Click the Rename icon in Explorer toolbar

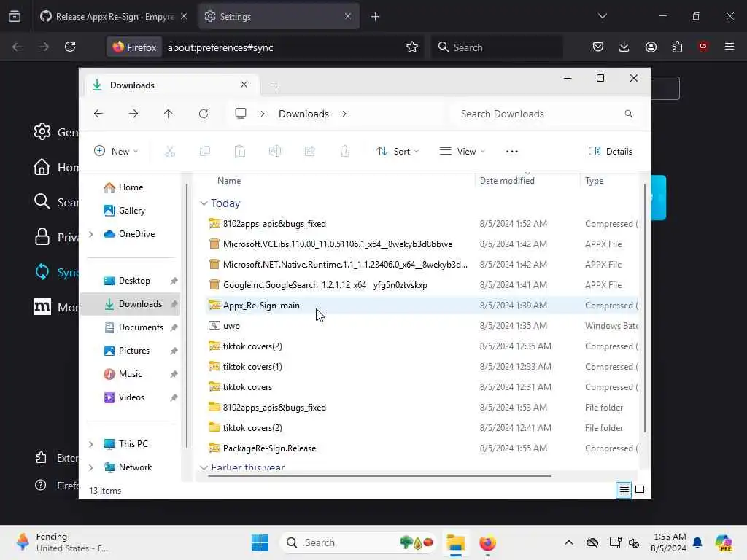pos(275,152)
